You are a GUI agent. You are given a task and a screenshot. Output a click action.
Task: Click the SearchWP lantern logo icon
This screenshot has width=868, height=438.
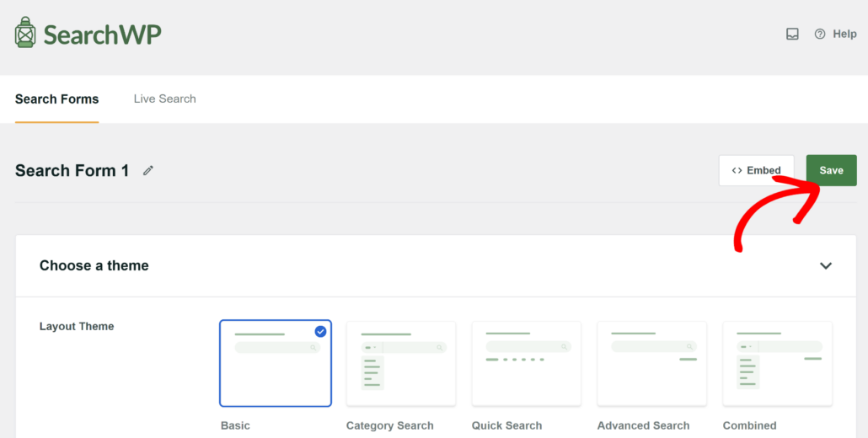[x=25, y=32]
